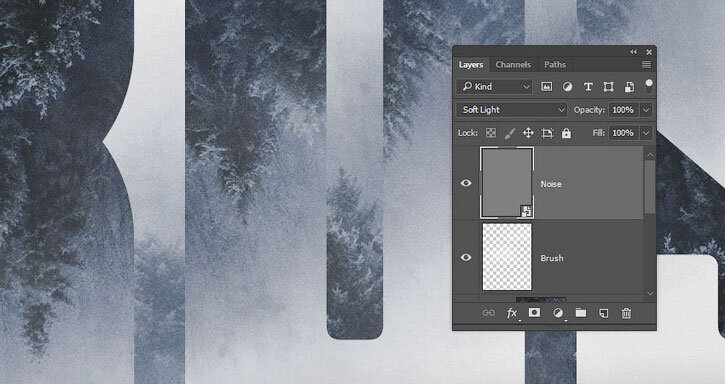Create a new layer icon

(603, 313)
